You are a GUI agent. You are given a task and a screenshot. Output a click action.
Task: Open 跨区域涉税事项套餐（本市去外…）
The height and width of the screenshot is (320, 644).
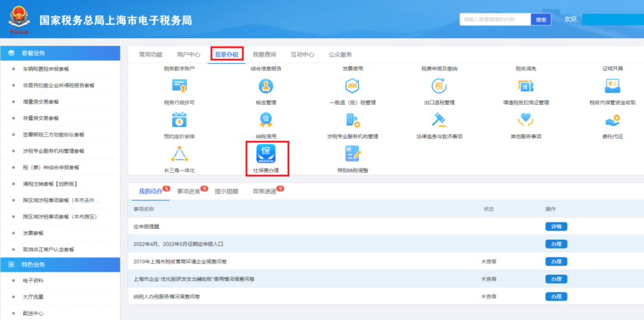tap(61, 200)
